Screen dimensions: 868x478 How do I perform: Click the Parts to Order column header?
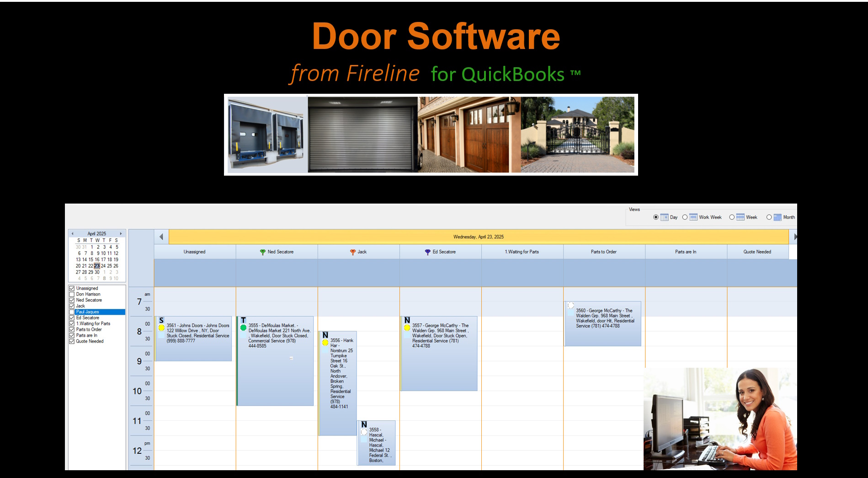pyautogui.click(x=604, y=252)
